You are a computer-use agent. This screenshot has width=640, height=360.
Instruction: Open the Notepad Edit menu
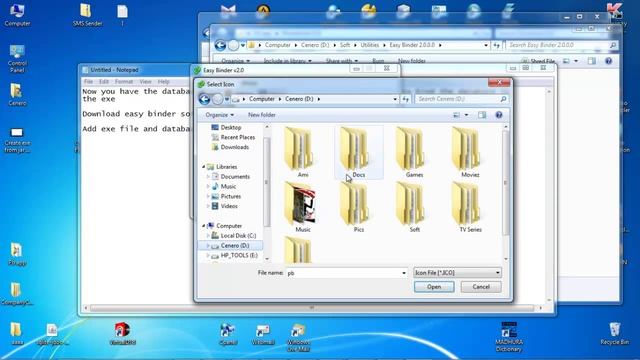click(x=104, y=82)
